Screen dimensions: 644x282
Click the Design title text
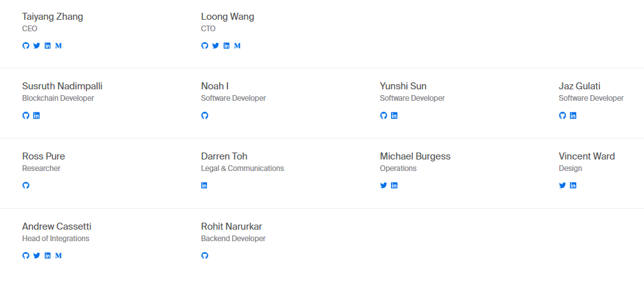tap(571, 168)
